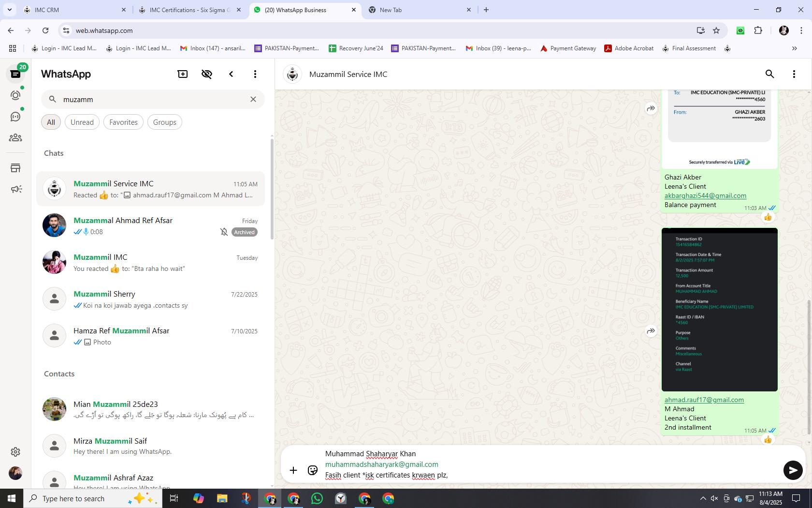Select the Favorites filter chip

[x=123, y=122]
